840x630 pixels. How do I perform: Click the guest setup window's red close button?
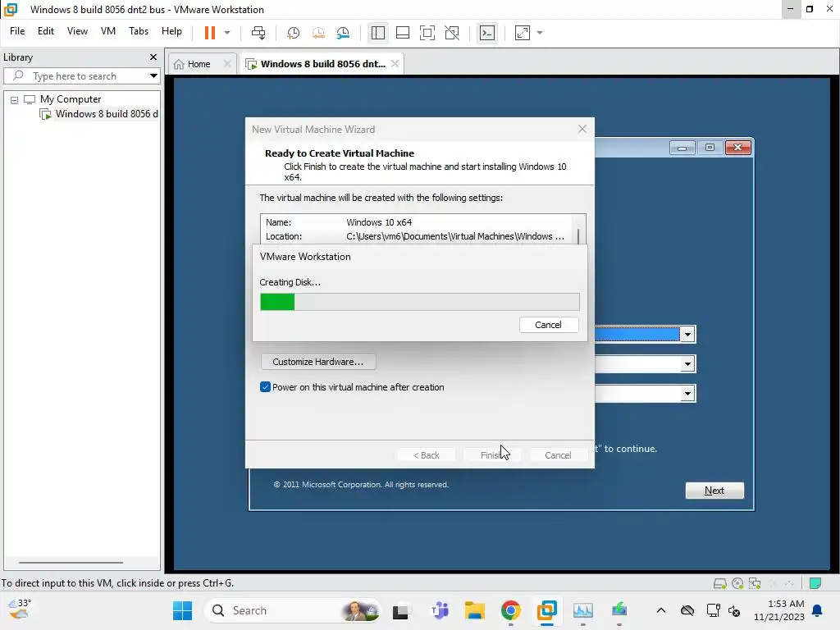pyautogui.click(x=737, y=148)
